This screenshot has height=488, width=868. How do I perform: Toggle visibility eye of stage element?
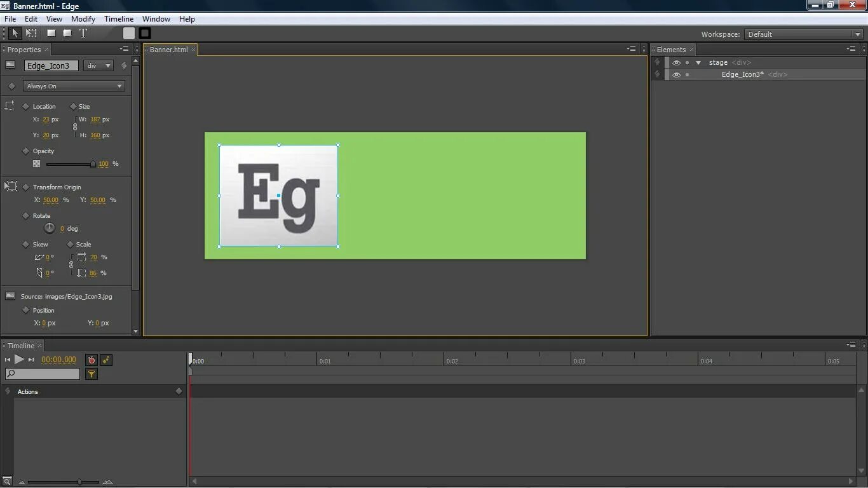(x=676, y=62)
